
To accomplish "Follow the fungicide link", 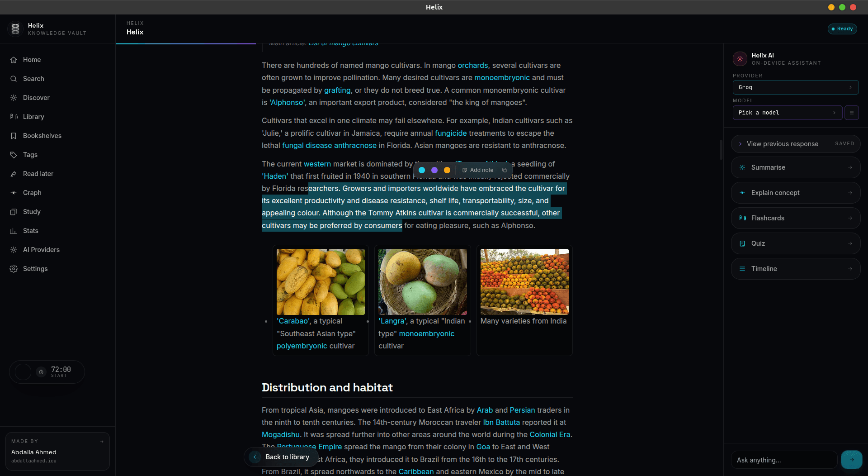I will pyautogui.click(x=451, y=133).
